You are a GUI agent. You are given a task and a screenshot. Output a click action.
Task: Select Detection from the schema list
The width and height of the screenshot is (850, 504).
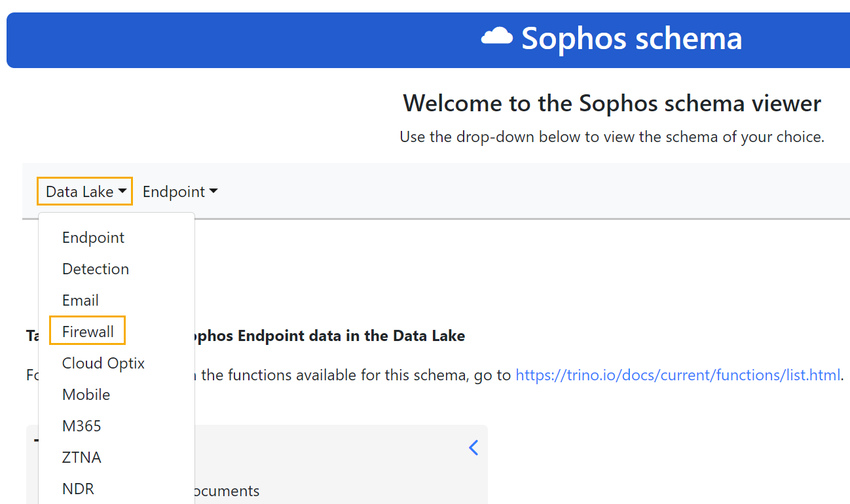coord(95,269)
